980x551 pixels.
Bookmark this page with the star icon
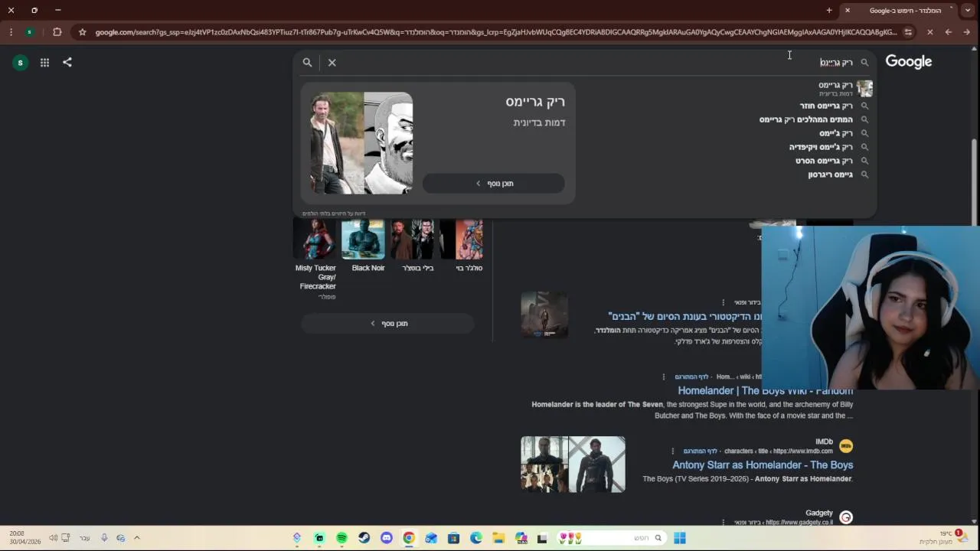point(82,32)
